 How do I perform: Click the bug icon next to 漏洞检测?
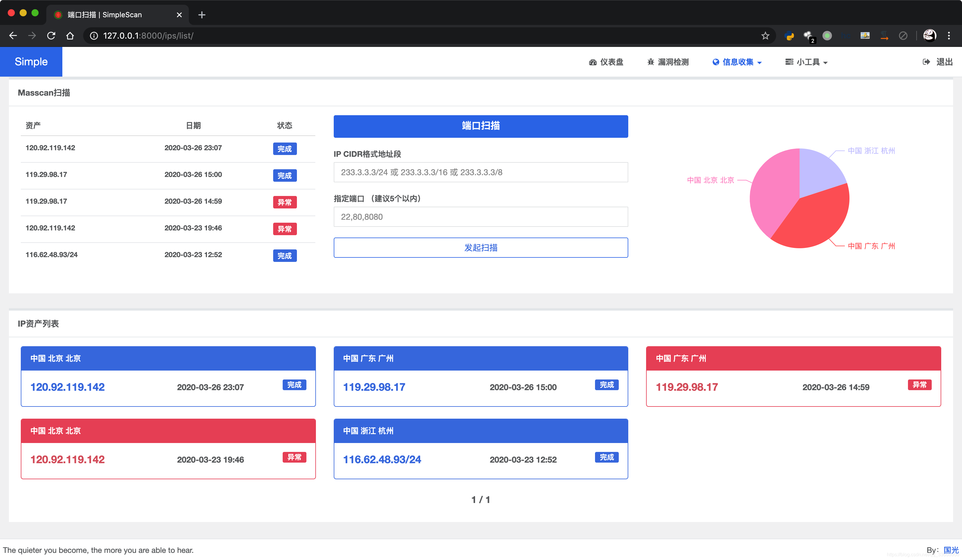[x=651, y=62]
